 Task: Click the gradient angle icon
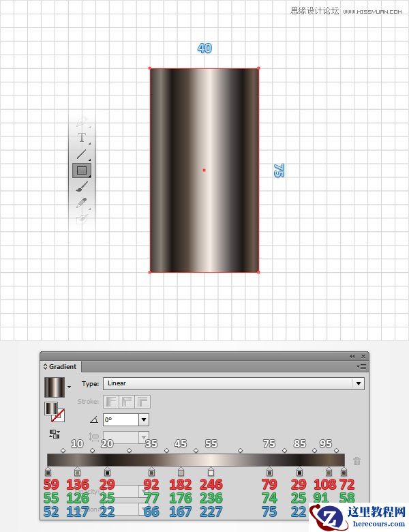94,419
